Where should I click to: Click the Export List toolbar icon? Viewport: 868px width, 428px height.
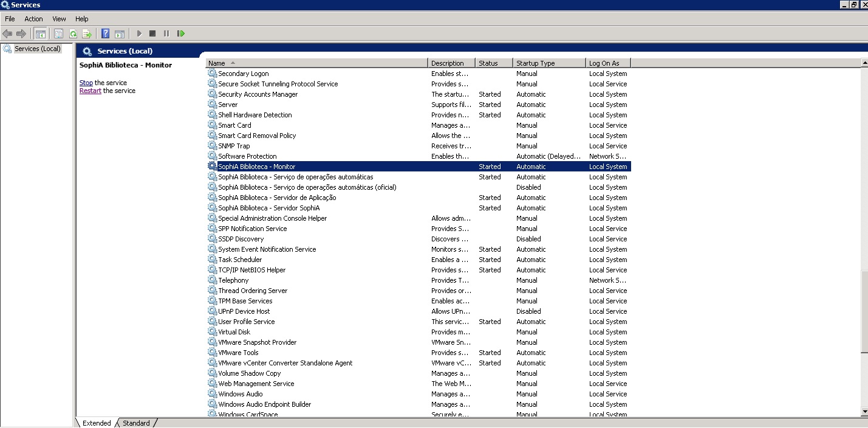(87, 33)
